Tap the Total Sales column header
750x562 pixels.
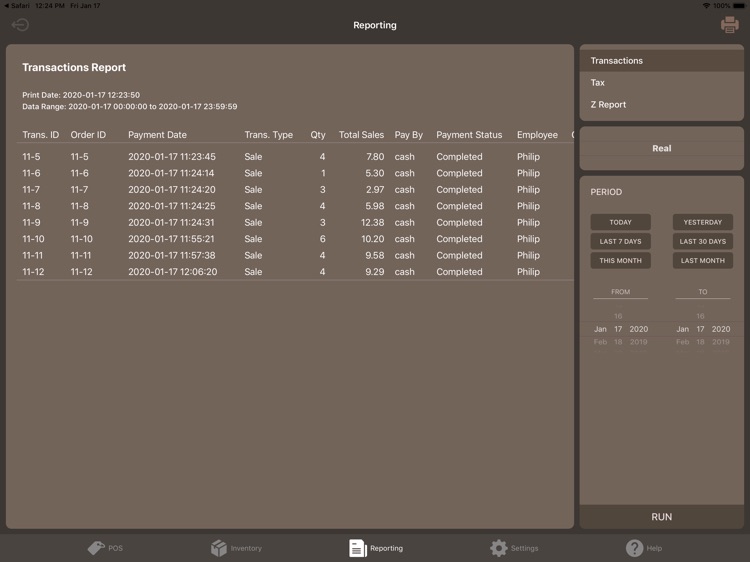pos(361,135)
